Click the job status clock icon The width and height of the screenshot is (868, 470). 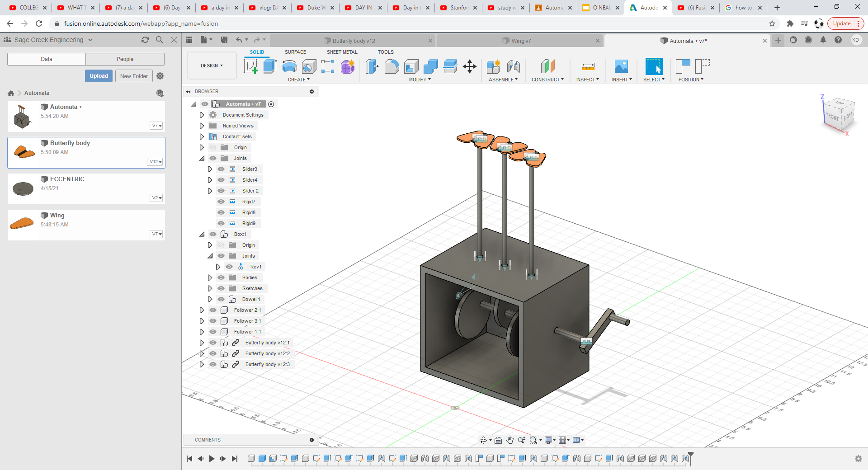tap(808, 40)
